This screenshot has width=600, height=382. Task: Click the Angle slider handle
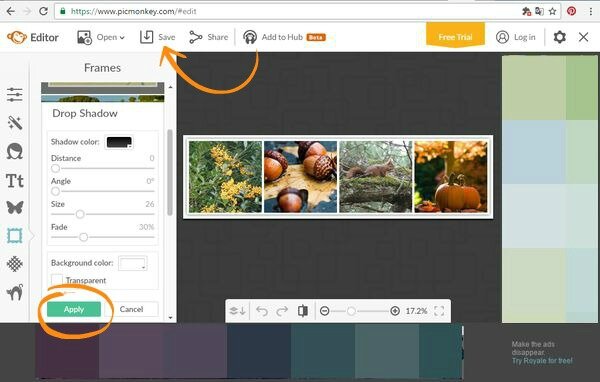[55, 191]
